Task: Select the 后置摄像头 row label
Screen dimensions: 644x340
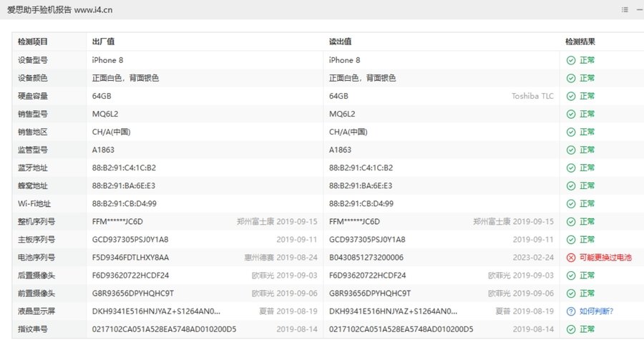Action: pyautogui.click(x=36, y=276)
